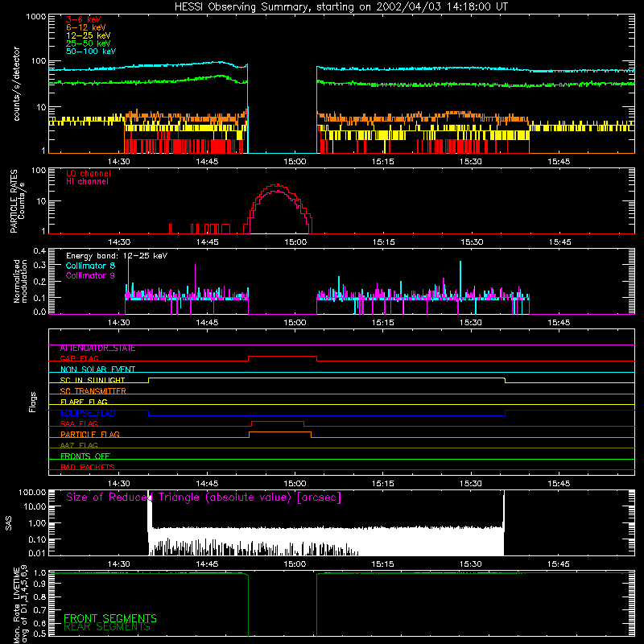Click the 0.10 tick on SAS axis
The width and height of the screenshot is (644, 644).
pos(37,539)
